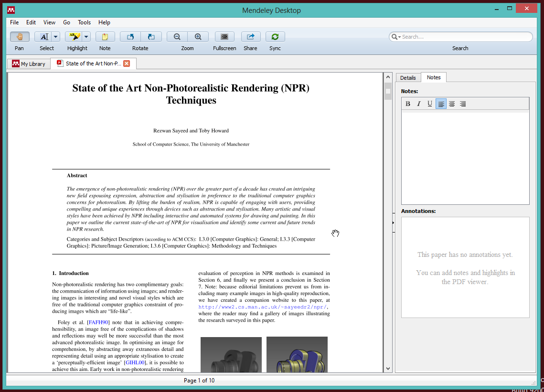Viewport: 544px width, 392px height.
Task: Click the vertical scrollbar thumb
Action: 387,91
